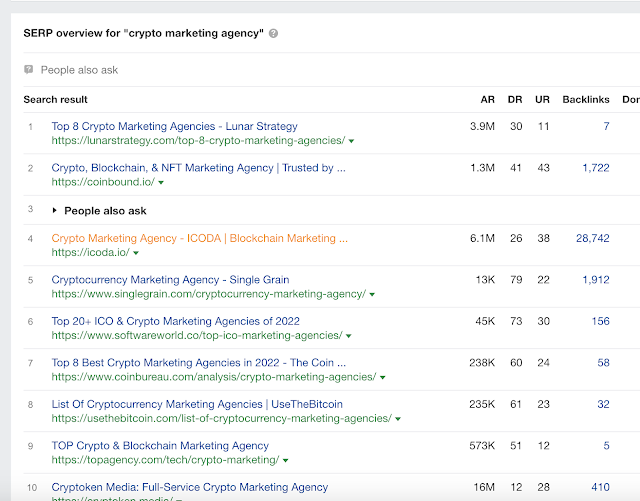Open List Of Cryptocurrency Marketing Agencies | UseTheBitcoin
Viewport: 640px width, 501px height.
click(197, 404)
